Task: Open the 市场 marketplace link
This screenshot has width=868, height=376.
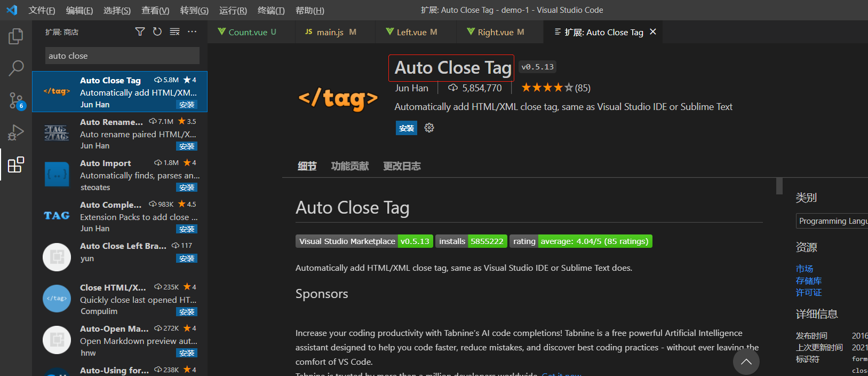Action: 805,269
